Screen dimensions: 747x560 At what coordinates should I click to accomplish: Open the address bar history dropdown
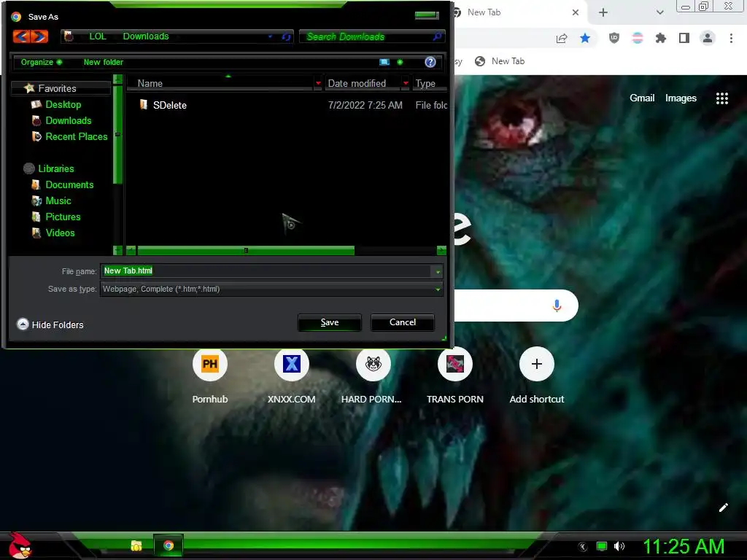270,36
